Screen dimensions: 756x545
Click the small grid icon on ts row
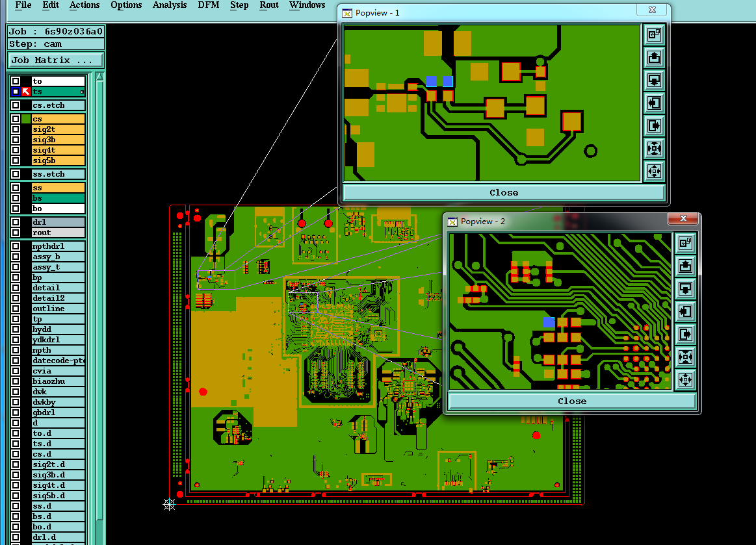point(82,92)
